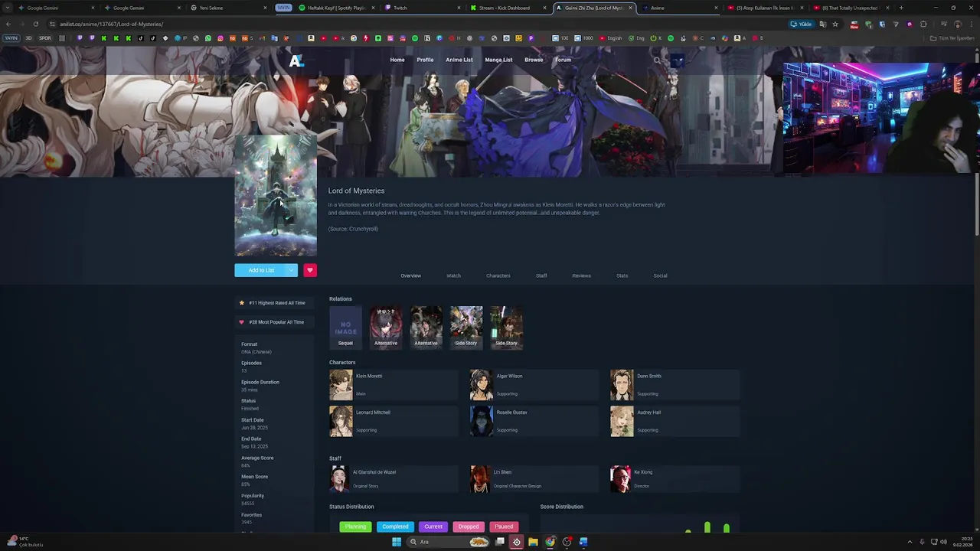The width and height of the screenshot is (980, 551).
Task: Open staff Ai Qianshui de Wuzei
Action: pos(394,479)
